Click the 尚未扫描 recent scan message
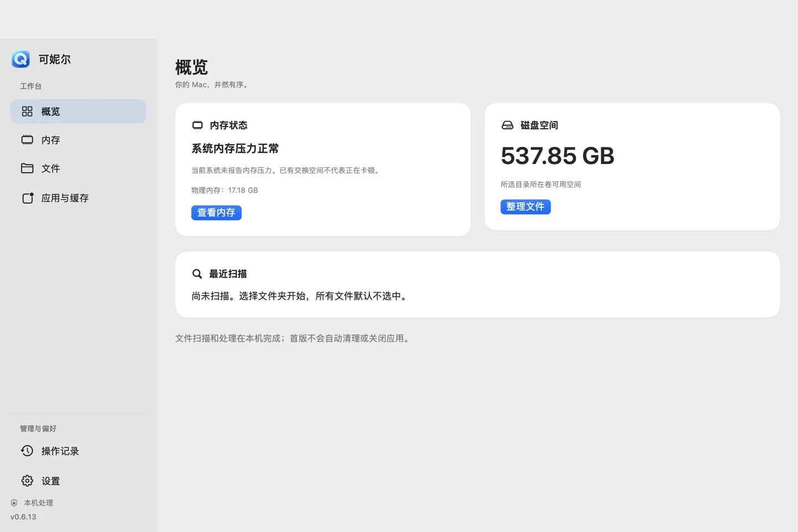 pyautogui.click(x=300, y=296)
